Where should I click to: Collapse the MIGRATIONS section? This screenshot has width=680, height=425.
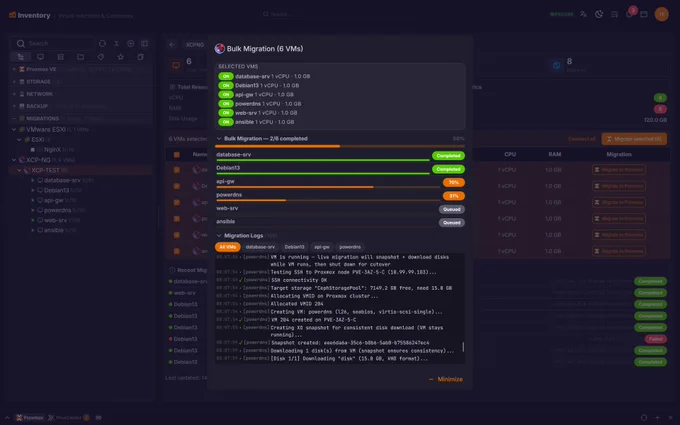pyautogui.click(x=14, y=118)
